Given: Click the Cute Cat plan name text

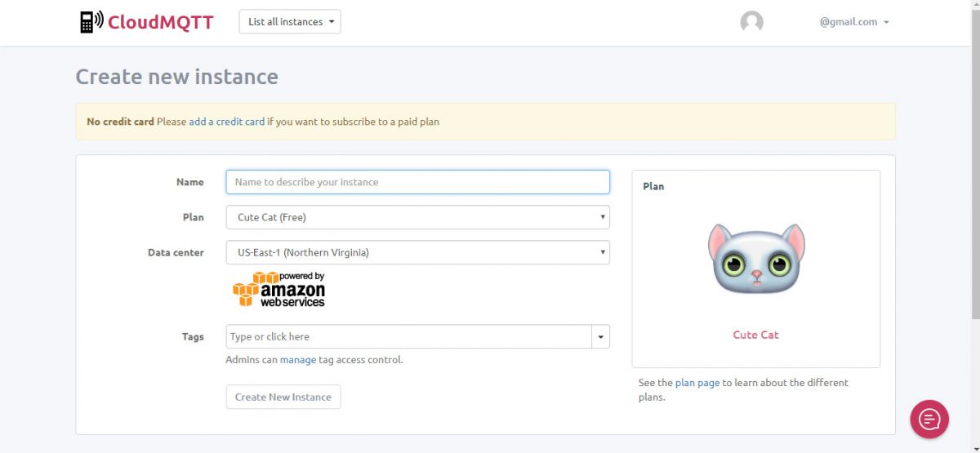Looking at the screenshot, I should (756, 335).
